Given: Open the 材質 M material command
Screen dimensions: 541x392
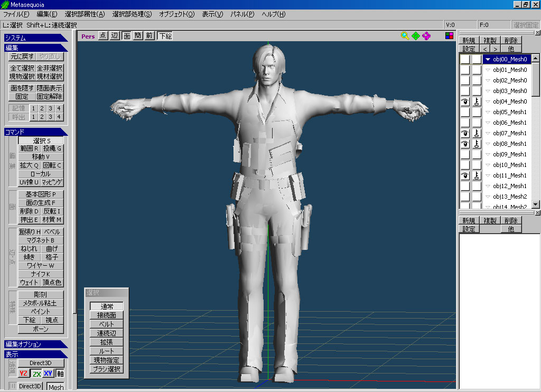Looking at the screenshot, I should [x=52, y=219].
